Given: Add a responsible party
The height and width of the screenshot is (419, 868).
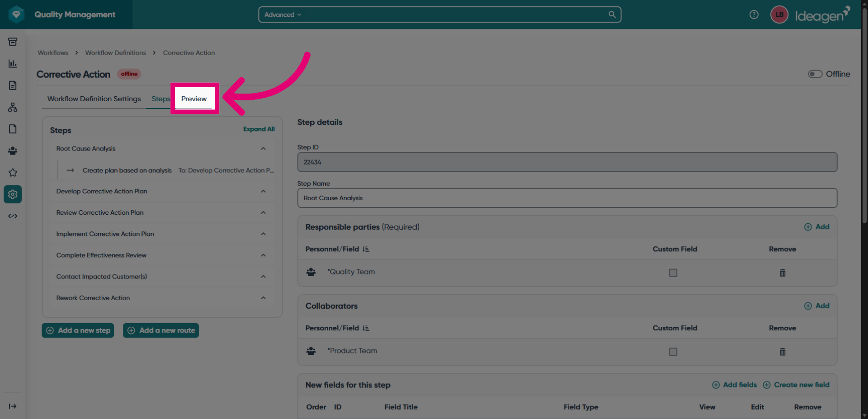Looking at the screenshot, I should coord(817,227).
